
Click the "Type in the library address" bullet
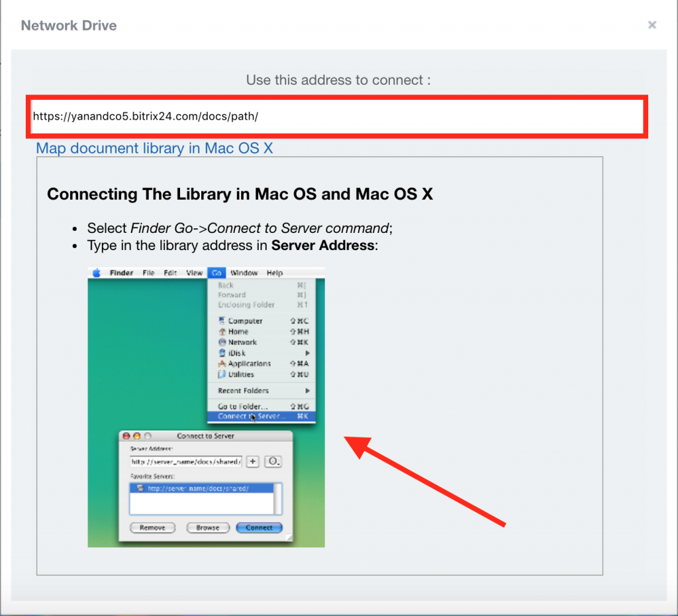click(232, 245)
